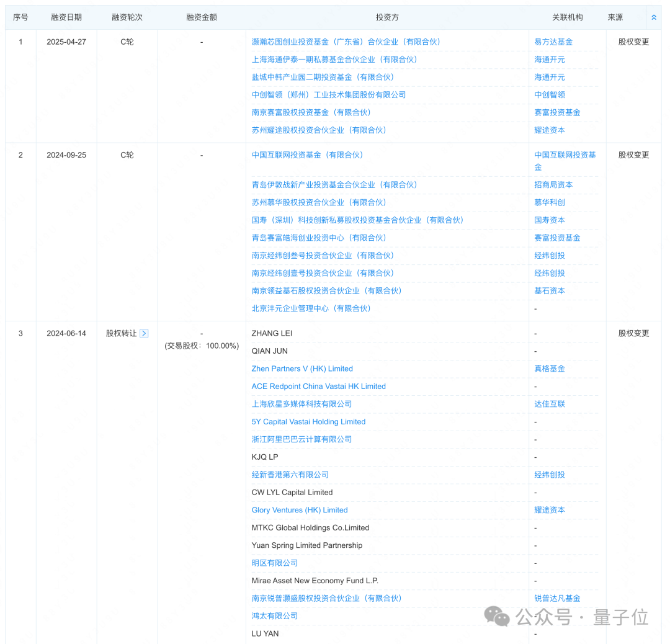Viewport: 670px width, 644px height.
Task: Open 经新香港第六有限公司 link
Action: 290,475
